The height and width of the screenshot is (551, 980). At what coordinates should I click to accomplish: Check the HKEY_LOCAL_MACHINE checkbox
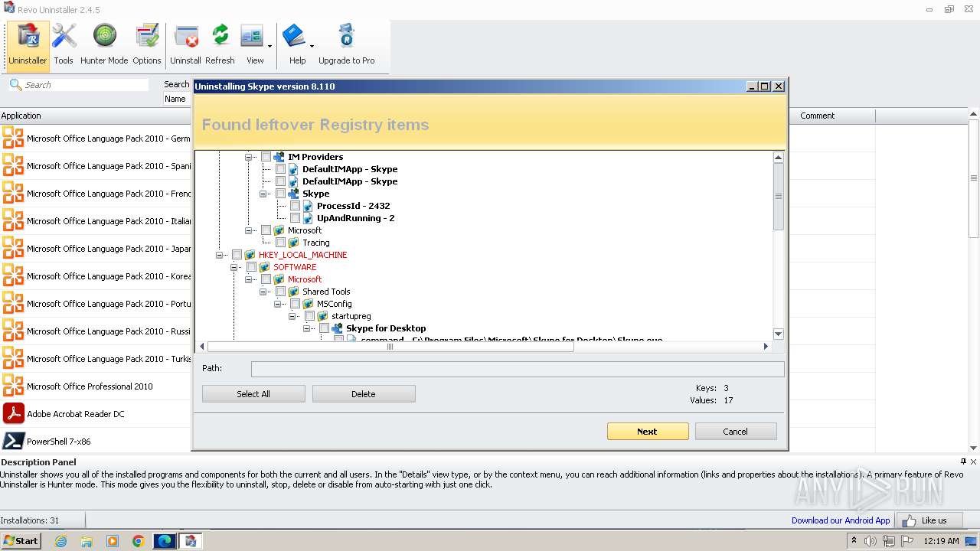(x=237, y=255)
